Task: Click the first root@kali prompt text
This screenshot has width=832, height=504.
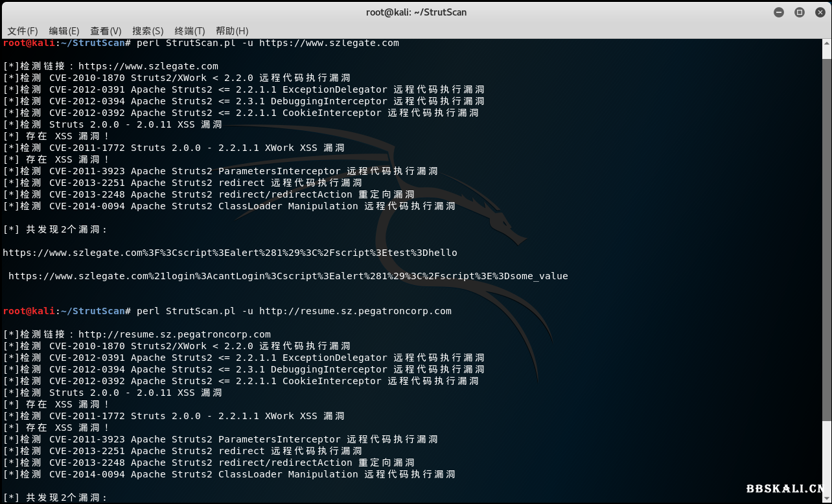Action: (x=29, y=43)
